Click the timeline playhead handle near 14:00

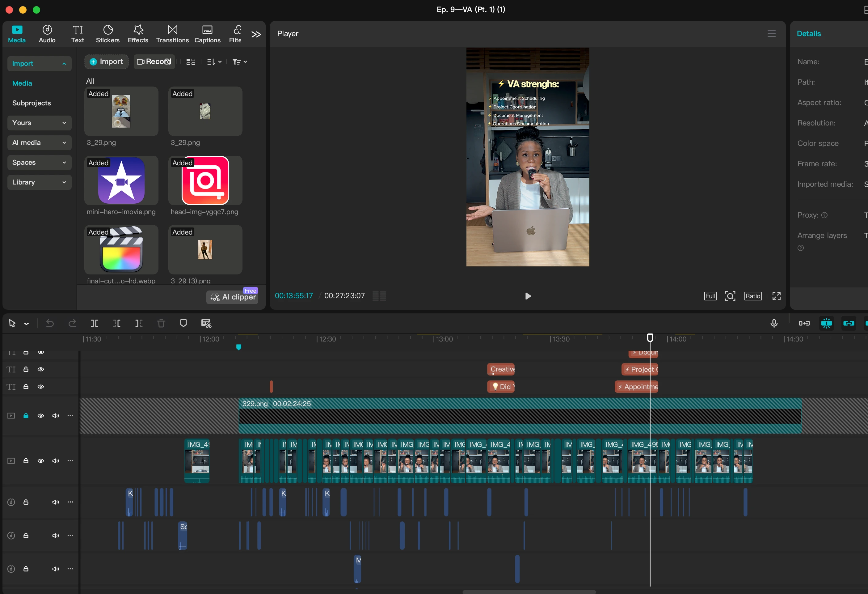click(650, 338)
